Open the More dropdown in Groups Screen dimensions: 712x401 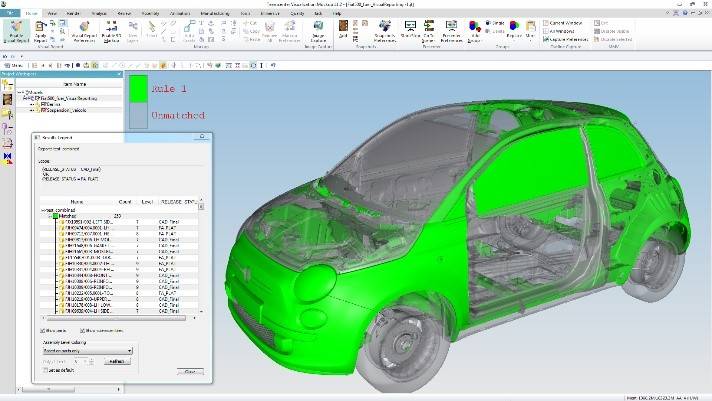coord(530,29)
